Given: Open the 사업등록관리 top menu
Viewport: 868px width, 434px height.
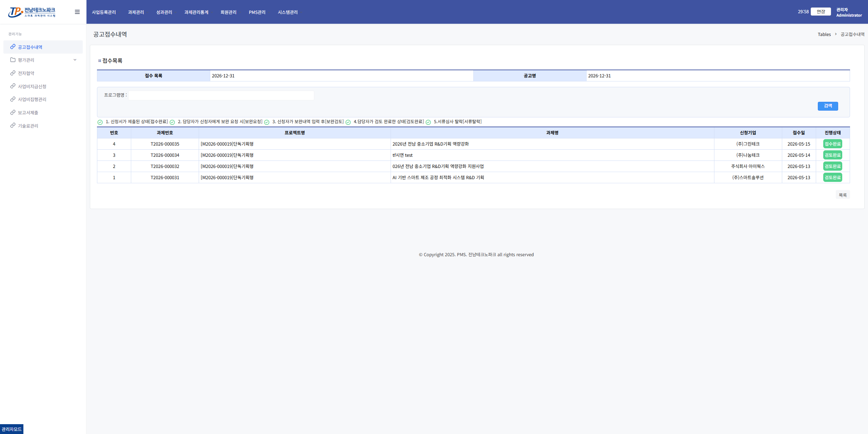Looking at the screenshot, I should pyautogui.click(x=104, y=12).
